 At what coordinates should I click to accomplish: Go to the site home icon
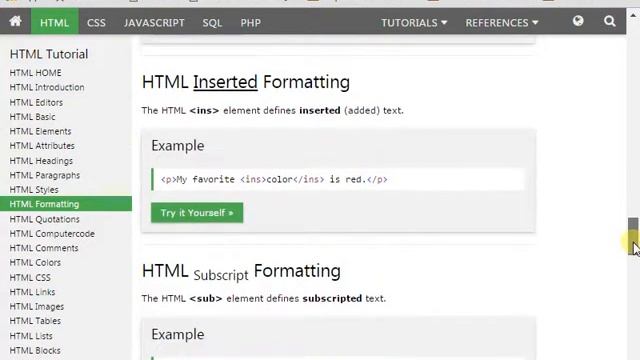16,21
